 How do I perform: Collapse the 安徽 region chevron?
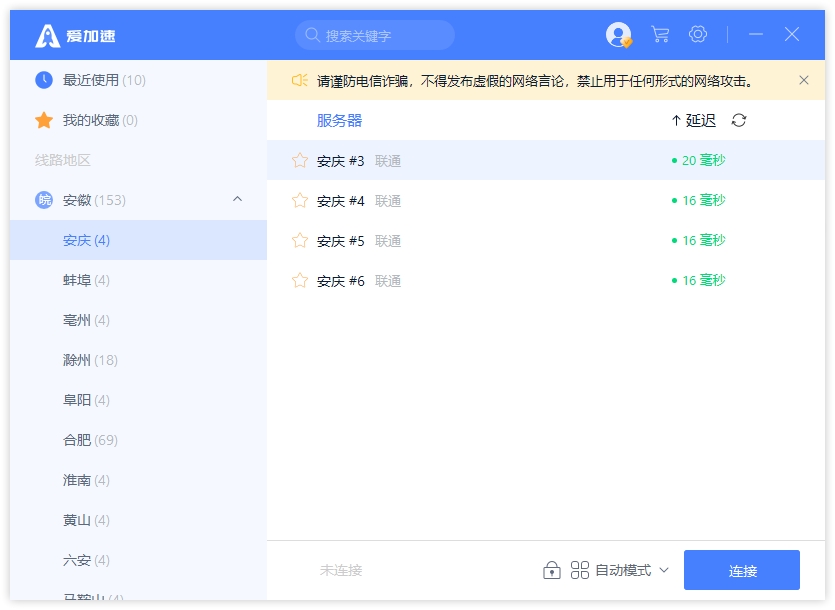click(238, 199)
